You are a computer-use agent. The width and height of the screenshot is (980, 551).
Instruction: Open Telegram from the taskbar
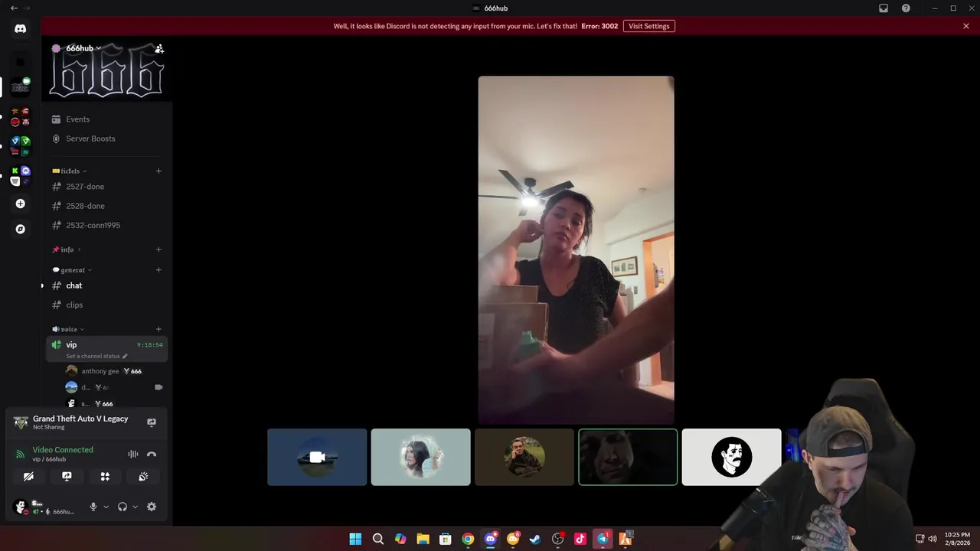pyautogui.click(x=603, y=539)
